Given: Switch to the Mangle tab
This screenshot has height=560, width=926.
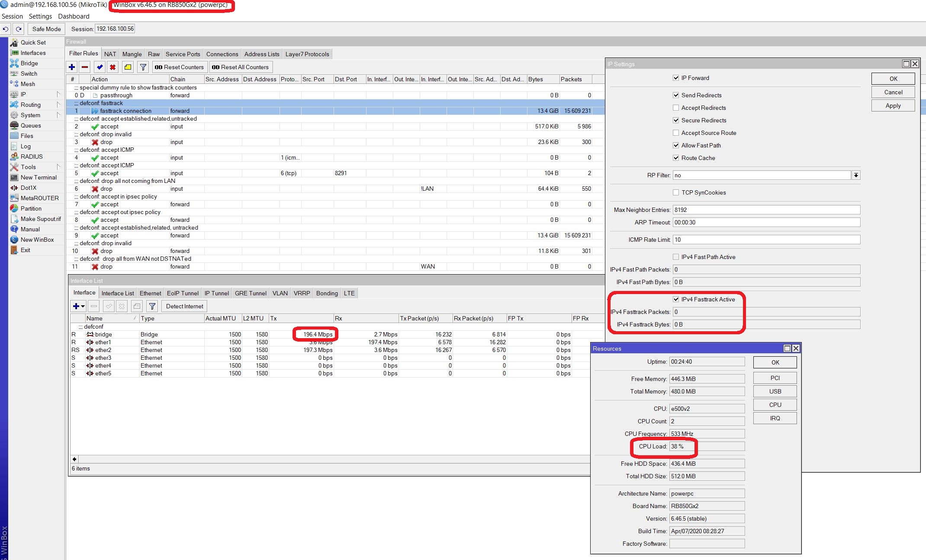Looking at the screenshot, I should tap(132, 54).
